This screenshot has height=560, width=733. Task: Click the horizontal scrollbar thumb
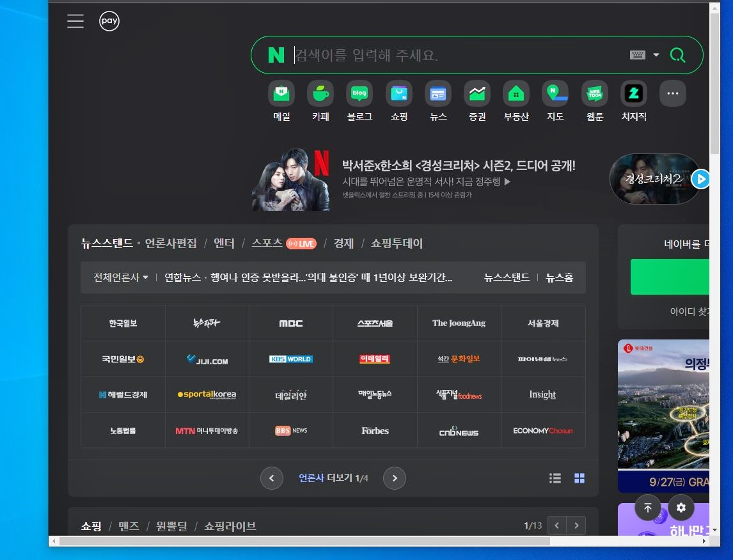(x=304, y=541)
